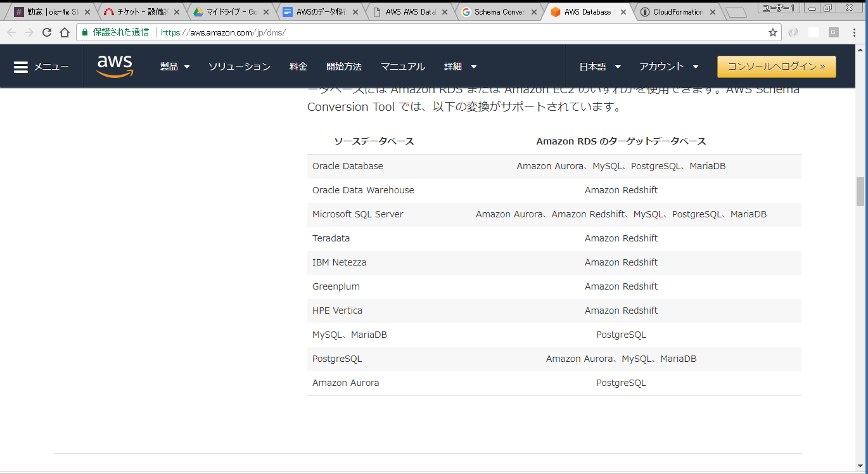Image resolution: width=868 pixels, height=474 pixels.
Task: Expand the 詳細 dropdown
Action: click(x=460, y=67)
